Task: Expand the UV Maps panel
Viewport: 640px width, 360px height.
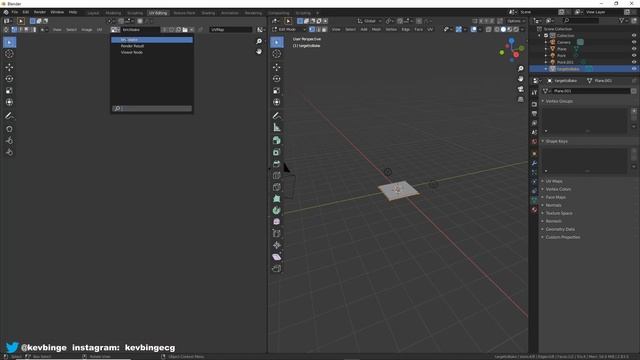Action: click(x=554, y=181)
